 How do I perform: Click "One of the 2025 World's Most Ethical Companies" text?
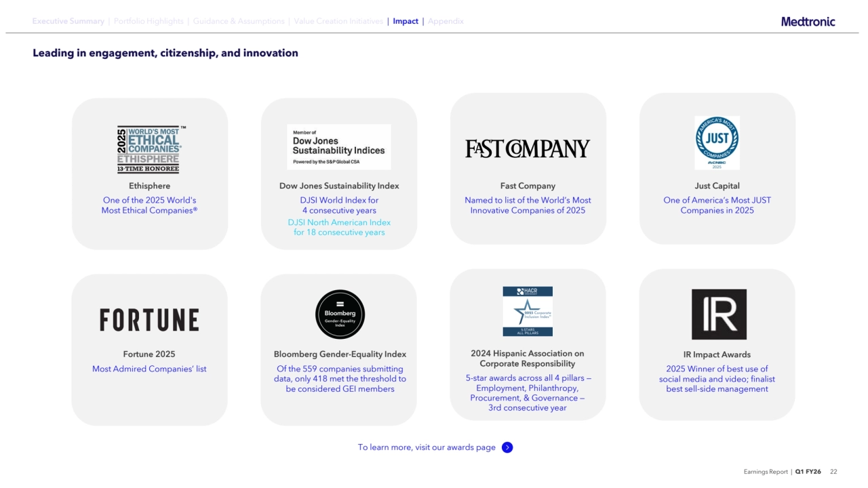[149, 205]
